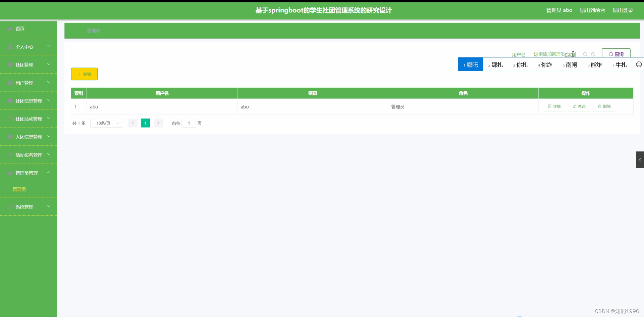This screenshot has height=317, width=644.
Task: Click 退出登录 at top right
Action: click(x=623, y=10)
